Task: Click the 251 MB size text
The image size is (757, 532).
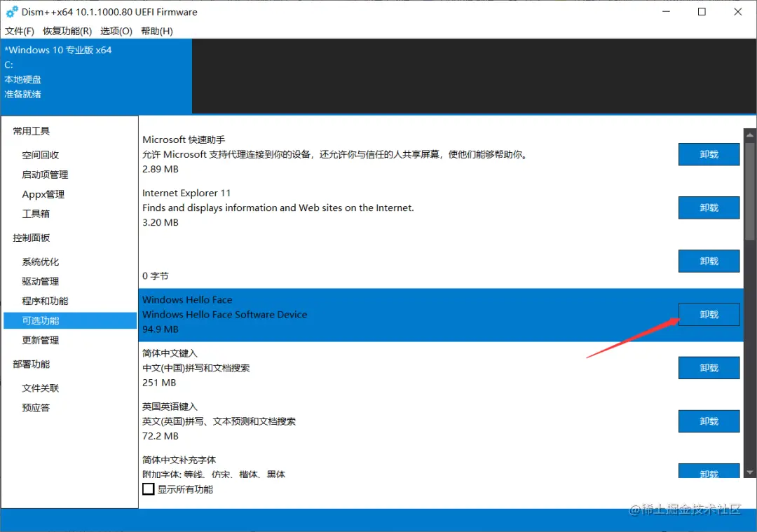Action: (x=159, y=383)
